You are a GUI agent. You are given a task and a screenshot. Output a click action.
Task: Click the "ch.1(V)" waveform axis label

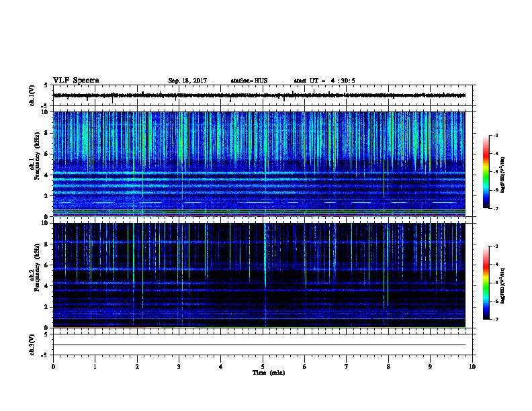click(x=32, y=95)
